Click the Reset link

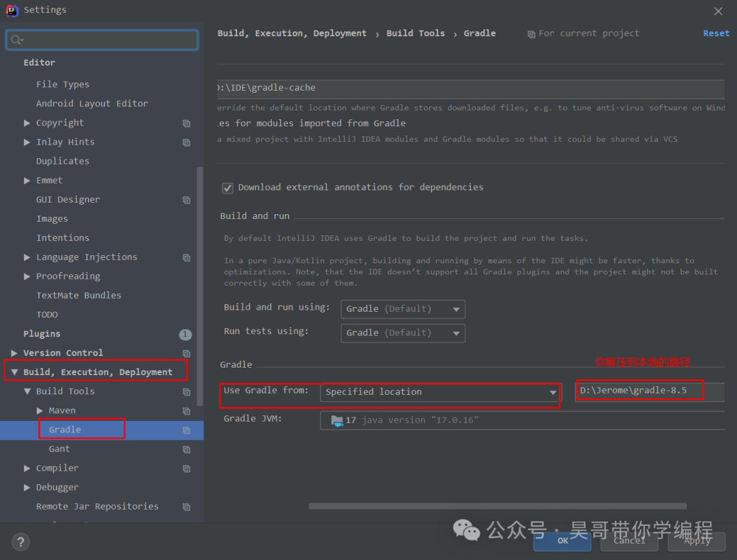[x=716, y=33]
